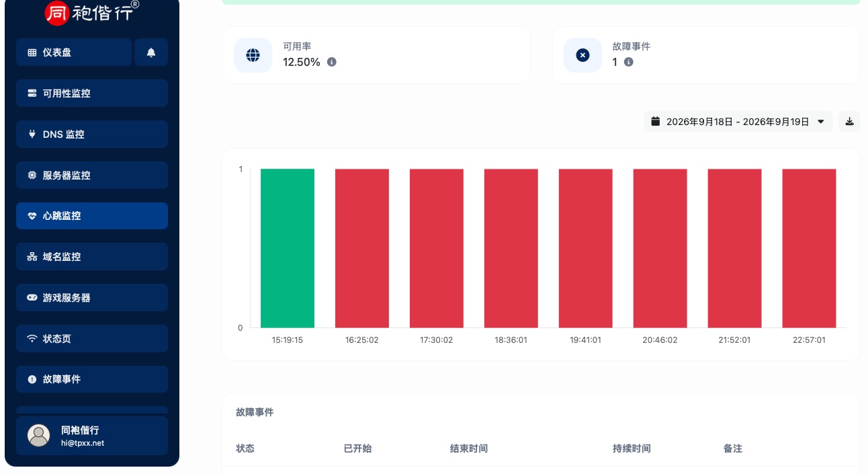868x474 pixels.
Task: Download the report using download icon
Action: pyautogui.click(x=849, y=122)
